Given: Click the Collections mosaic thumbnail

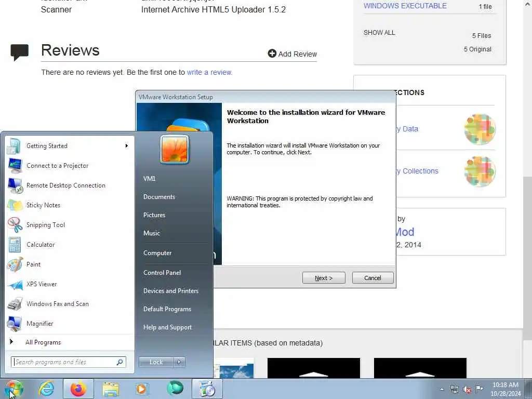Looking at the screenshot, I should click(480, 171).
